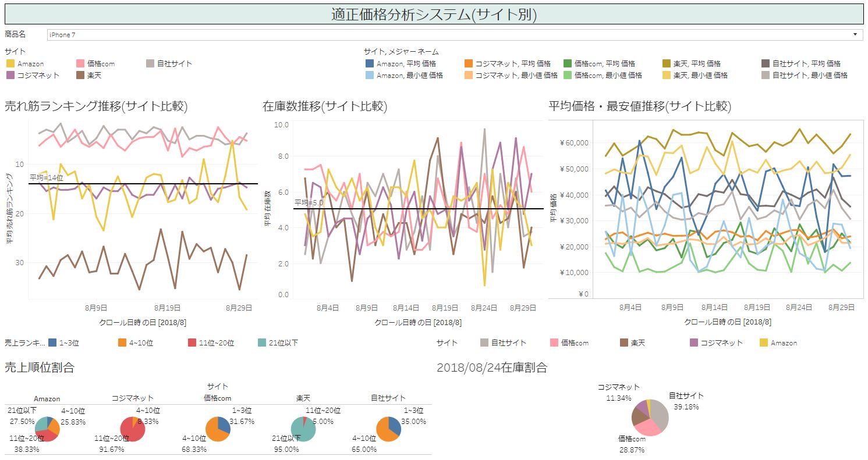
Task: Select 楽天 in the lower site legend
Action: [633, 343]
